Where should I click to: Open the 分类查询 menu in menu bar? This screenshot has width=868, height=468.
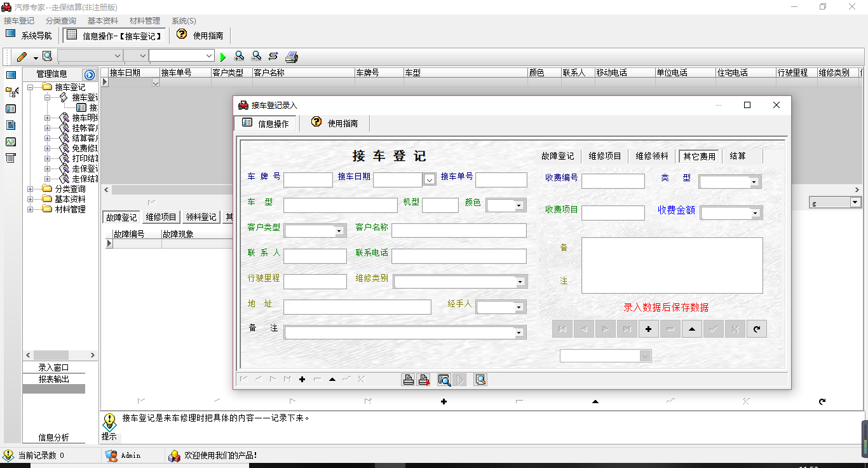pos(61,21)
